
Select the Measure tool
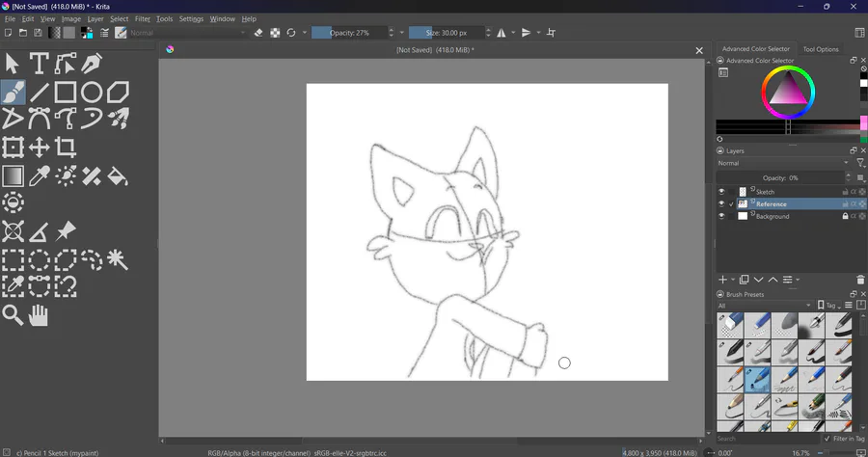[39, 231]
